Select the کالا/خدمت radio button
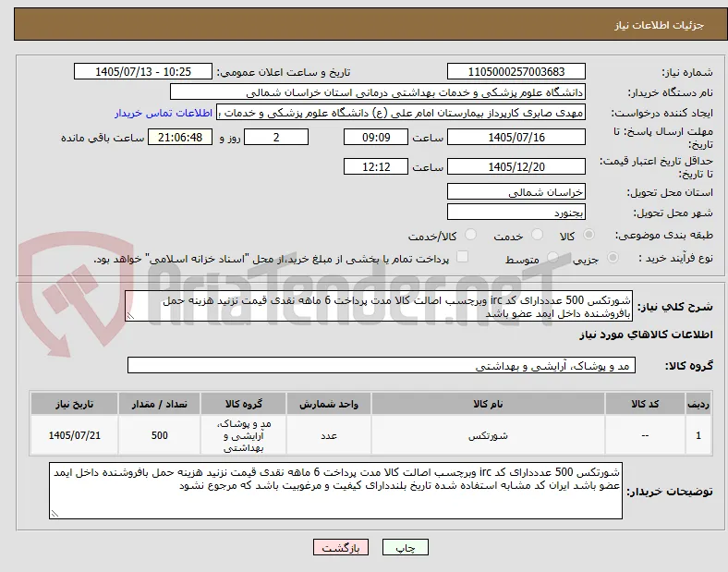Viewport: 728px width, 572px height. tap(471, 235)
